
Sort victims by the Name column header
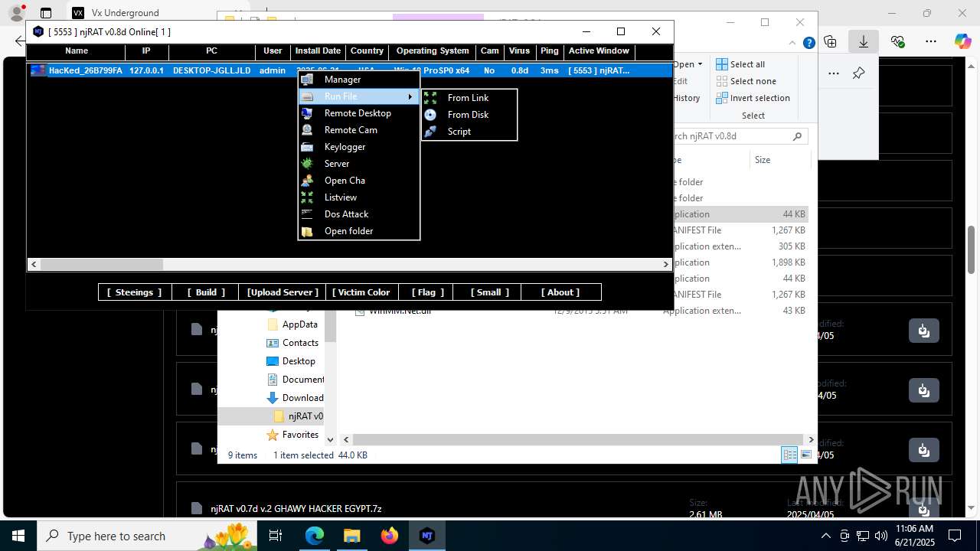point(77,51)
